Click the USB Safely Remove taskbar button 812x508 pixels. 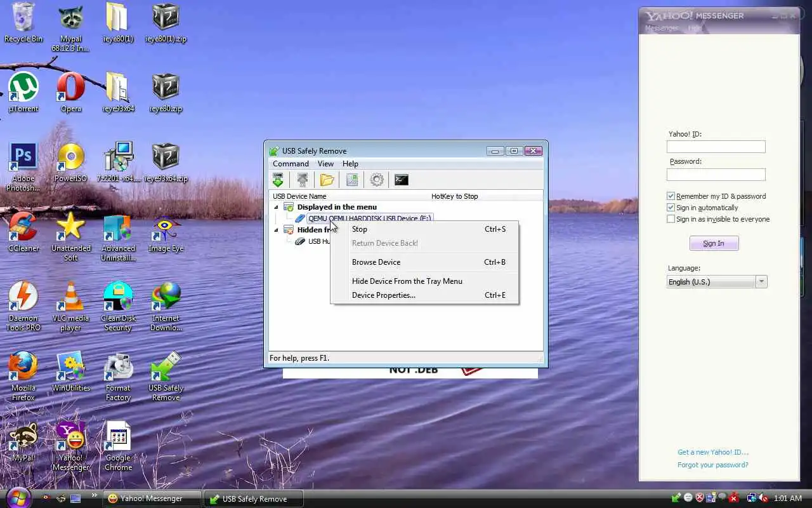point(254,498)
